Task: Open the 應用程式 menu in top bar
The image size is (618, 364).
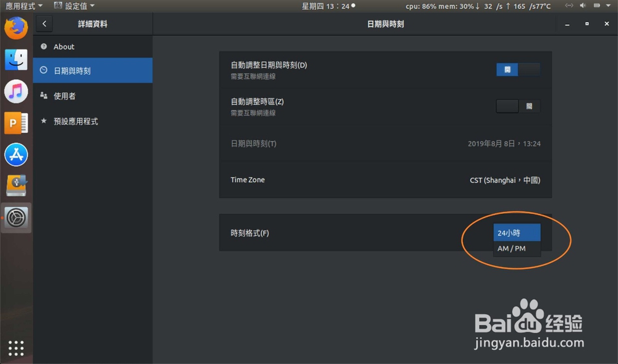Action: [23, 6]
